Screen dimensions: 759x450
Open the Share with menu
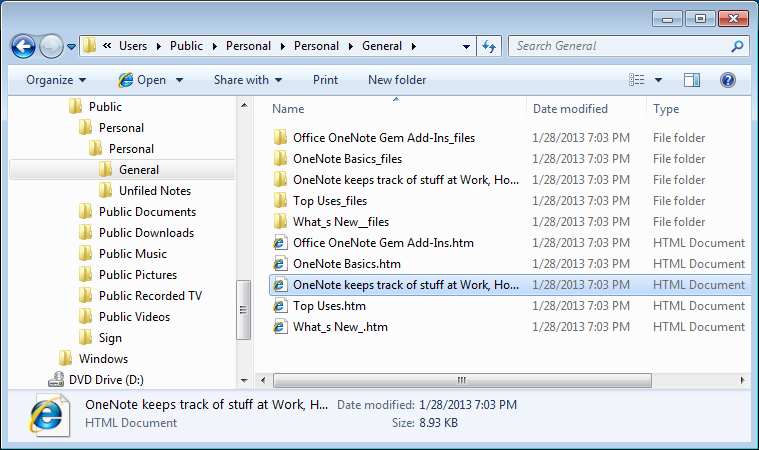[x=248, y=80]
